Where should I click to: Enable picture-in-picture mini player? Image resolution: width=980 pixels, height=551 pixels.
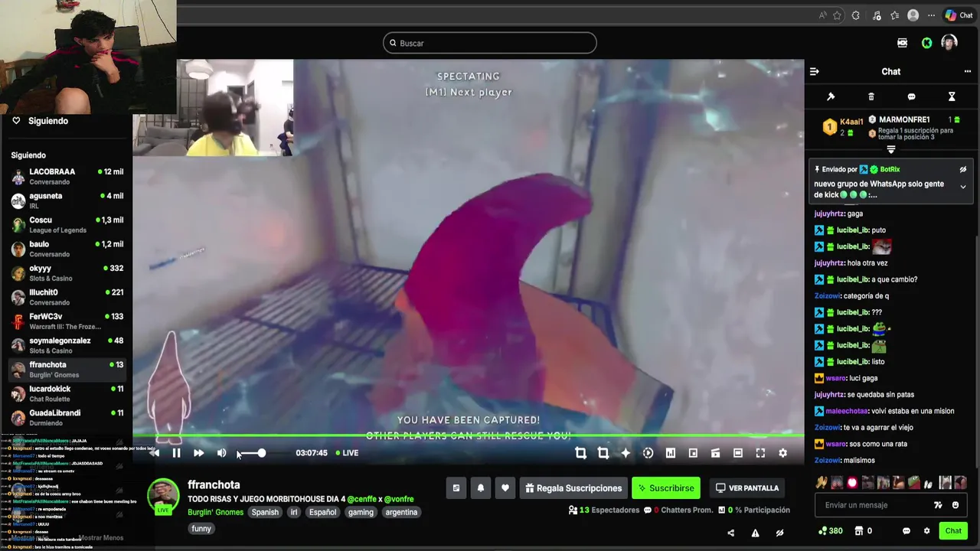coord(693,453)
